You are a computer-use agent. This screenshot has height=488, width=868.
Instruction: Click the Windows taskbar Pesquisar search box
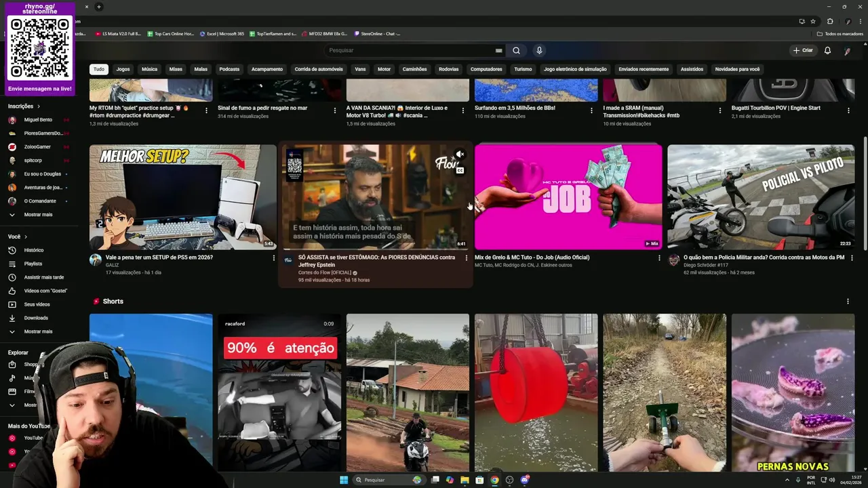(x=388, y=480)
